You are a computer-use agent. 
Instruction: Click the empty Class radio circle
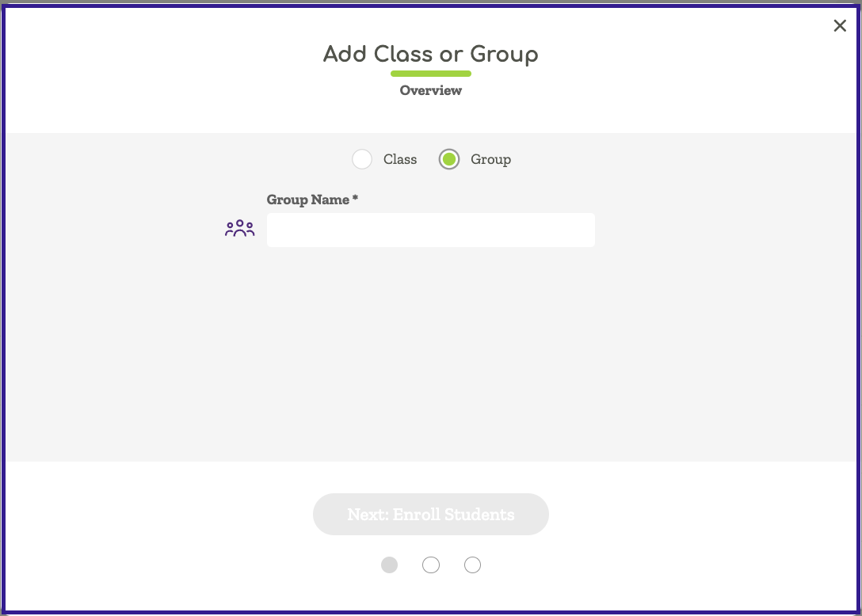point(362,159)
